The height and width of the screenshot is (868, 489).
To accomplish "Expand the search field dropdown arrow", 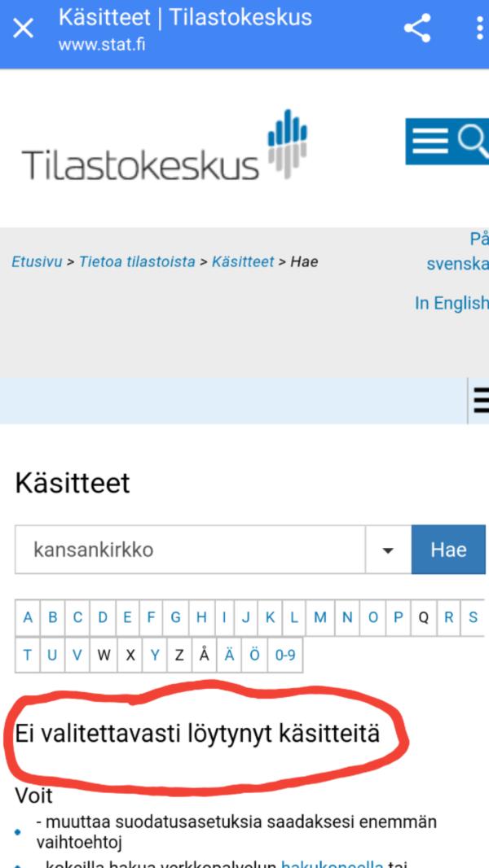I will pyautogui.click(x=388, y=550).
